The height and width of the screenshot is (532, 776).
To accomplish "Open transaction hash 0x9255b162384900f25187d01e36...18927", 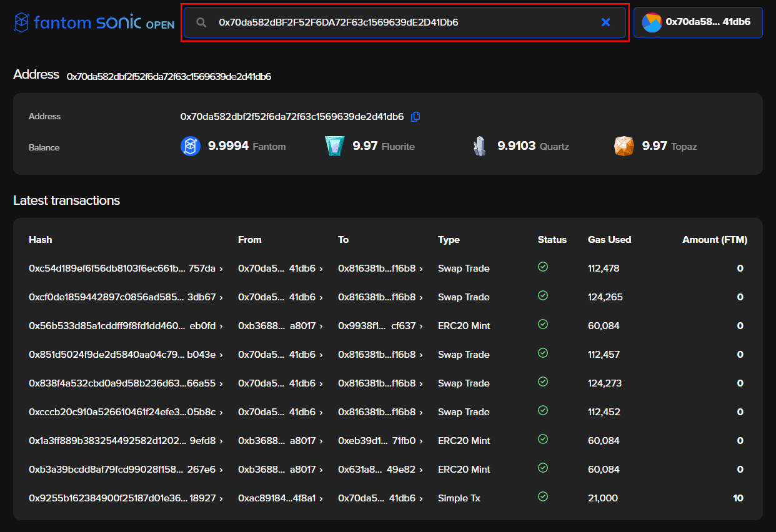I will (126, 498).
